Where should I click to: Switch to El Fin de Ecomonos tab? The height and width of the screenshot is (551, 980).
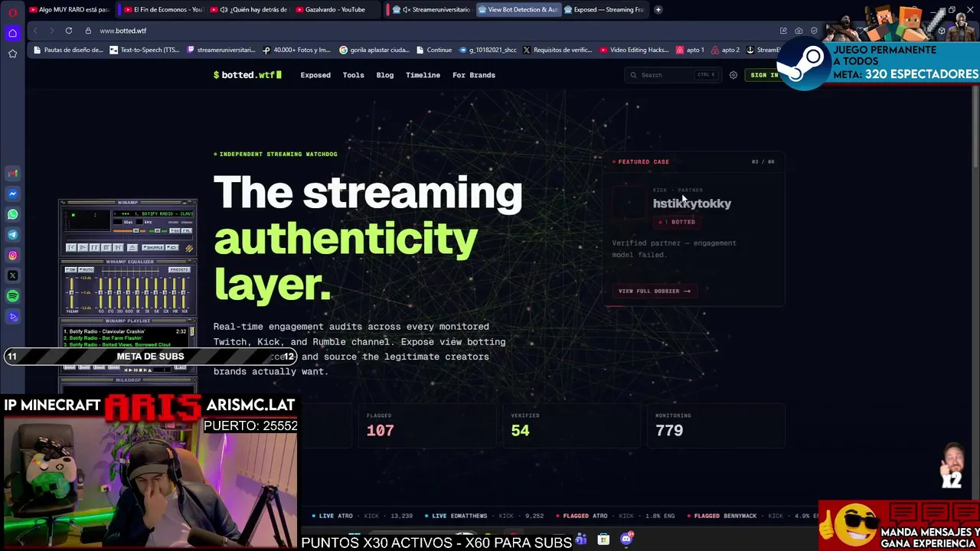[163, 9]
